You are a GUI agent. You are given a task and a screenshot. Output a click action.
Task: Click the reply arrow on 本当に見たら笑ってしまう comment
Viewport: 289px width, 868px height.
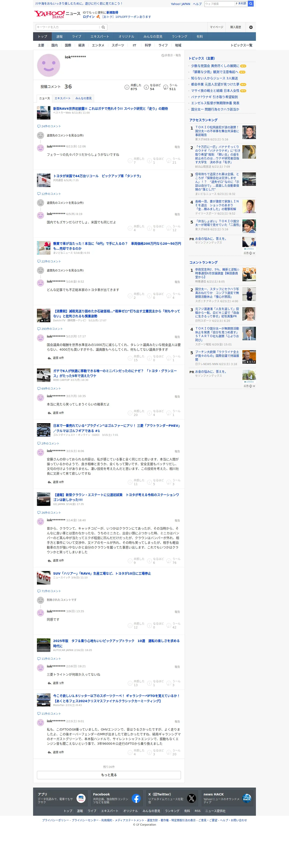point(50,413)
